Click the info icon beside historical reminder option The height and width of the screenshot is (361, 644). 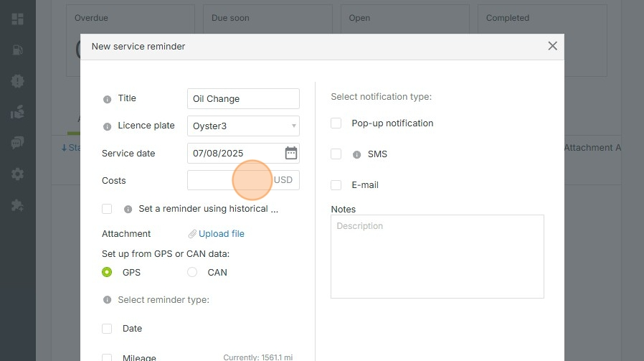[128, 210]
